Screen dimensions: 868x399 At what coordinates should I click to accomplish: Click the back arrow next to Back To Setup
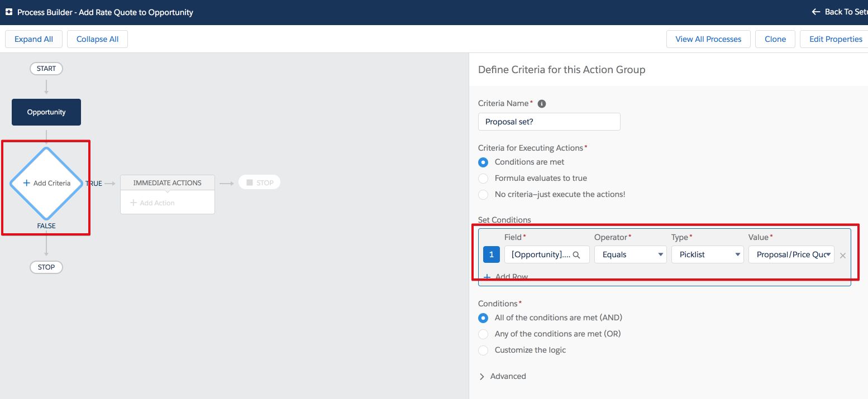click(816, 12)
